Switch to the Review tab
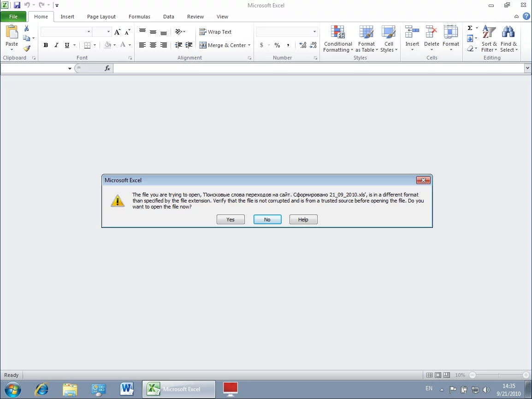Image resolution: width=532 pixels, height=399 pixels. point(195,17)
